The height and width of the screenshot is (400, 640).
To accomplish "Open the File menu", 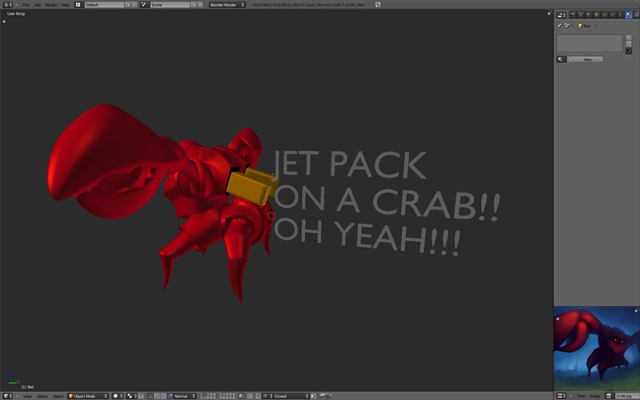I will (x=26, y=5).
